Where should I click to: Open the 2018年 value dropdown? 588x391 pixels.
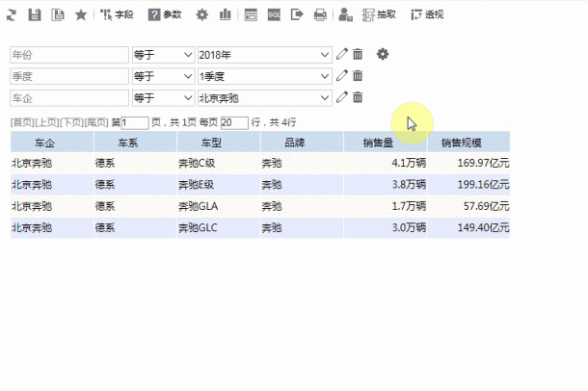pos(265,55)
